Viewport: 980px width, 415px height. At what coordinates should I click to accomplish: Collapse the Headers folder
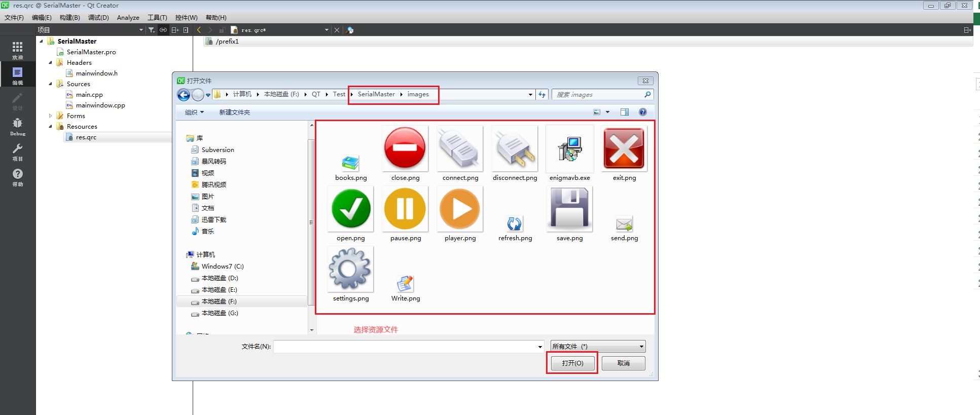(50, 62)
